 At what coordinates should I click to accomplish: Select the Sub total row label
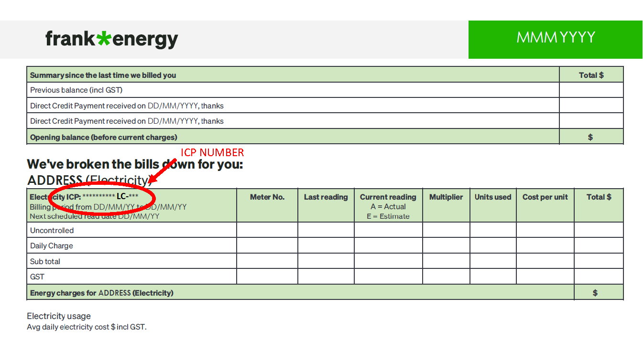point(45,262)
